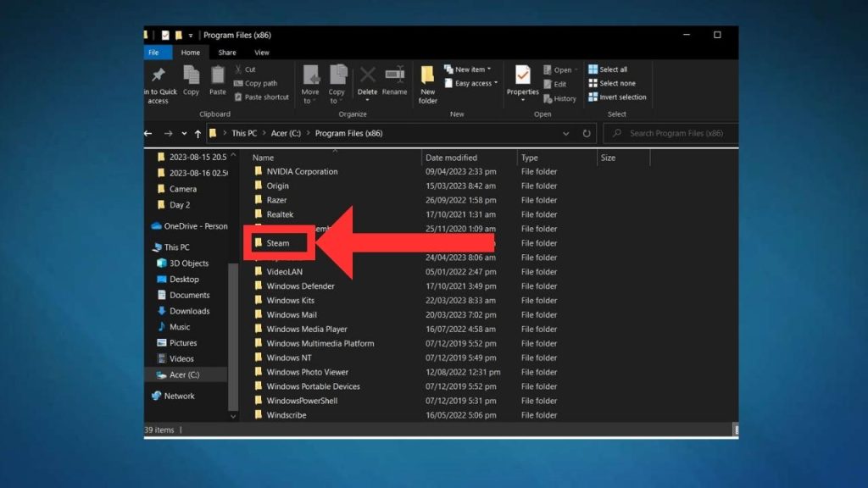Open the recent locations dropdown arrow
Image resolution: width=868 pixels, height=488 pixels.
pyautogui.click(x=184, y=133)
